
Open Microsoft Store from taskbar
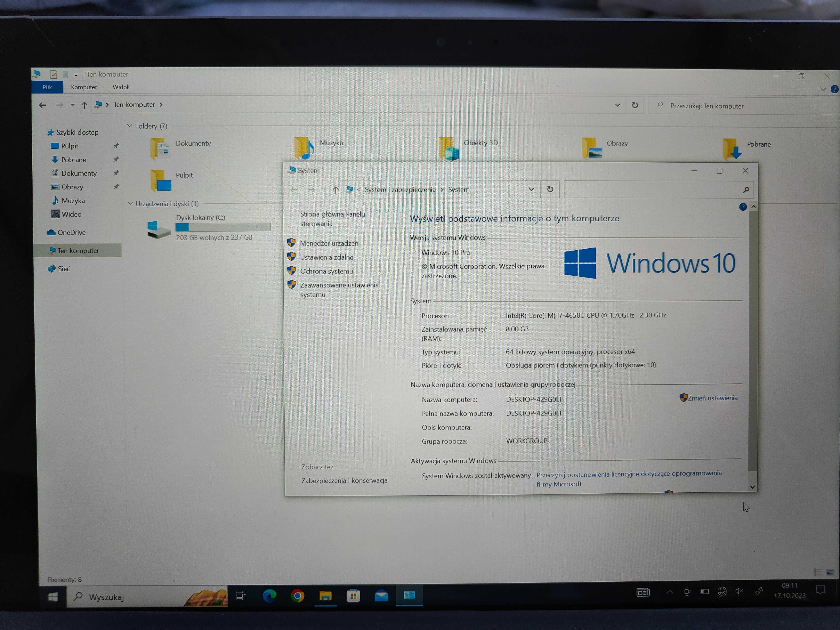[x=353, y=596]
